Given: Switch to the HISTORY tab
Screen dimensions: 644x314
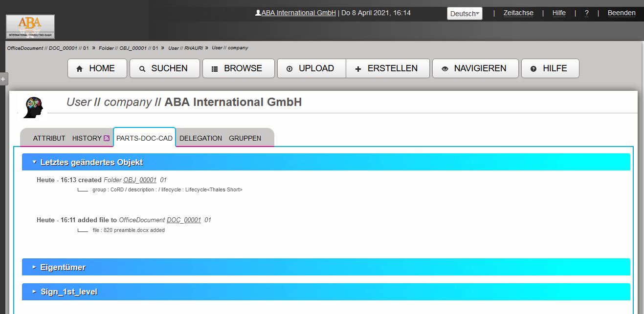Looking at the screenshot, I should coord(87,138).
